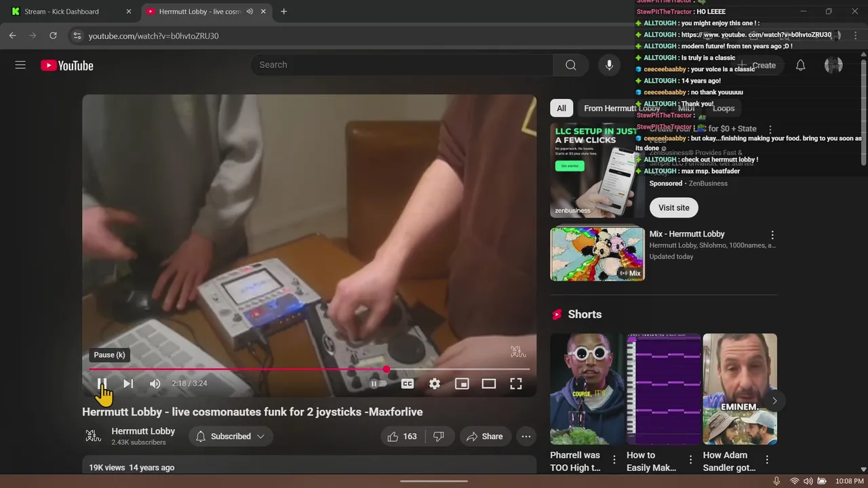868x488 pixels.
Task: Focus the YouTube search field
Action: coord(401,65)
